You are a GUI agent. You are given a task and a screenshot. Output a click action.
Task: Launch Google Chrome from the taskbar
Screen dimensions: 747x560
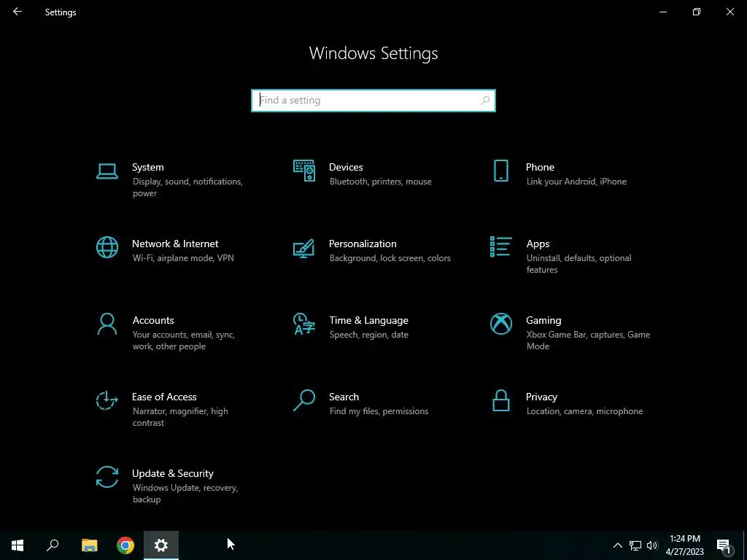click(x=125, y=545)
